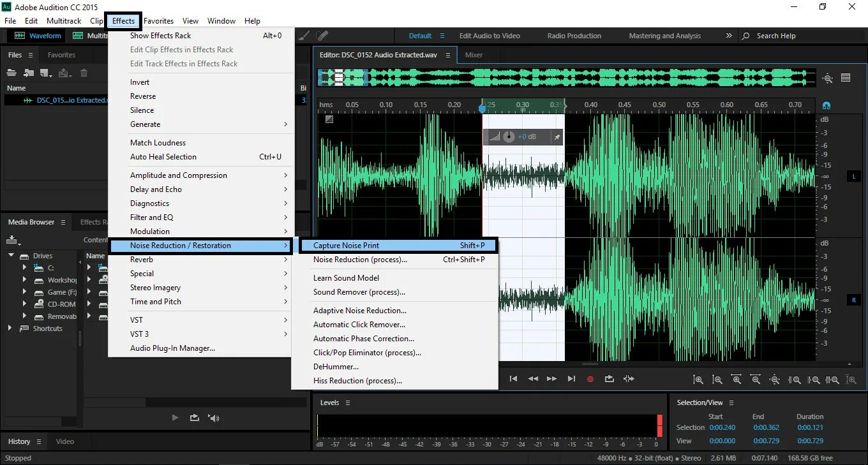
Task: Click the Record button in transport
Action: (590, 379)
